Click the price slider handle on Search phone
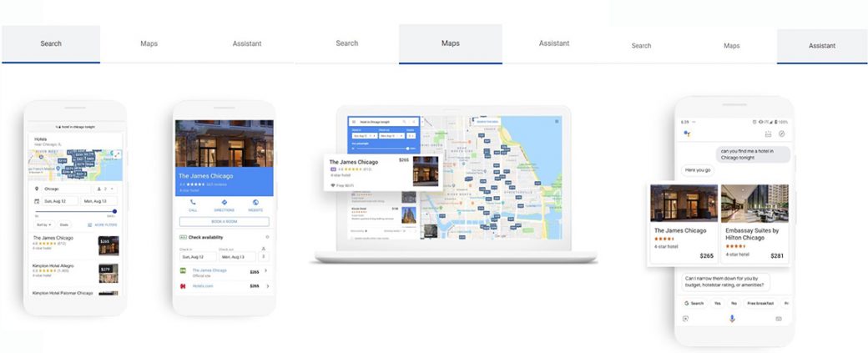This screenshot has height=353, width=868. pyautogui.click(x=114, y=211)
